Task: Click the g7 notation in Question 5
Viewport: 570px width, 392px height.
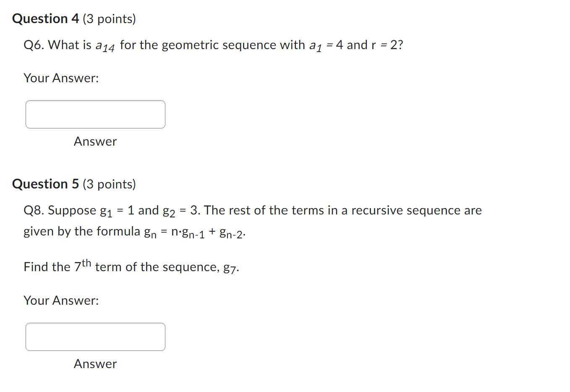Action: point(231,268)
